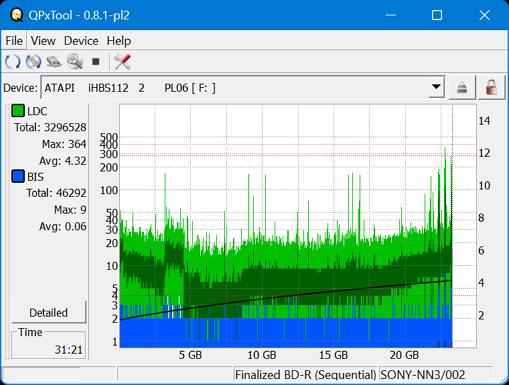Click the 10 GB axis label
This screenshot has width=509, height=385.
[262, 355]
